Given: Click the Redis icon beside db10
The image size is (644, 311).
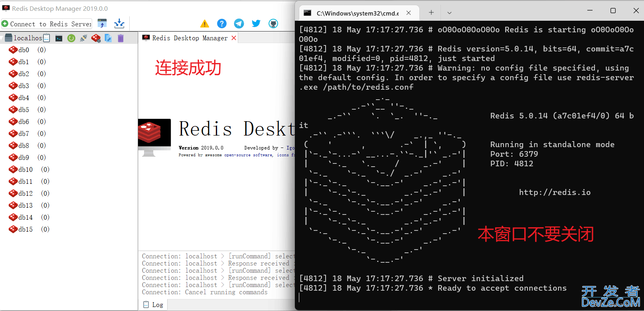Looking at the screenshot, I should click(x=13, y=169).
